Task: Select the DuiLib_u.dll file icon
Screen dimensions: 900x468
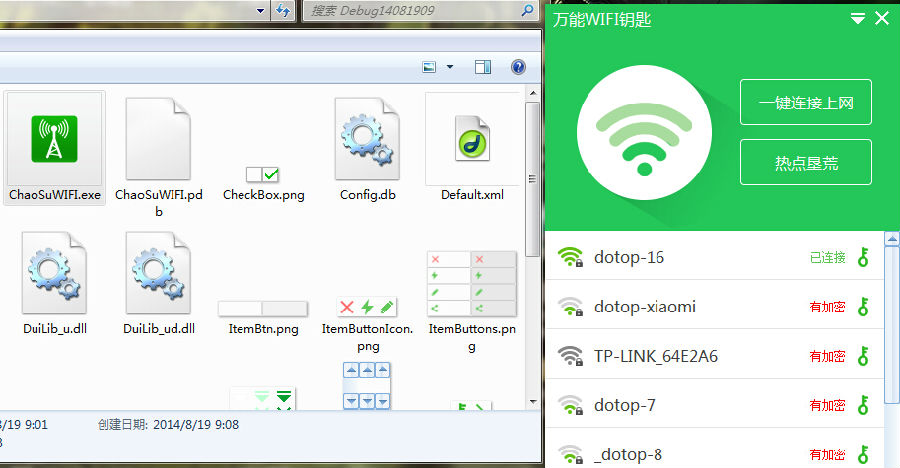Action: click(x=55, y=273)
